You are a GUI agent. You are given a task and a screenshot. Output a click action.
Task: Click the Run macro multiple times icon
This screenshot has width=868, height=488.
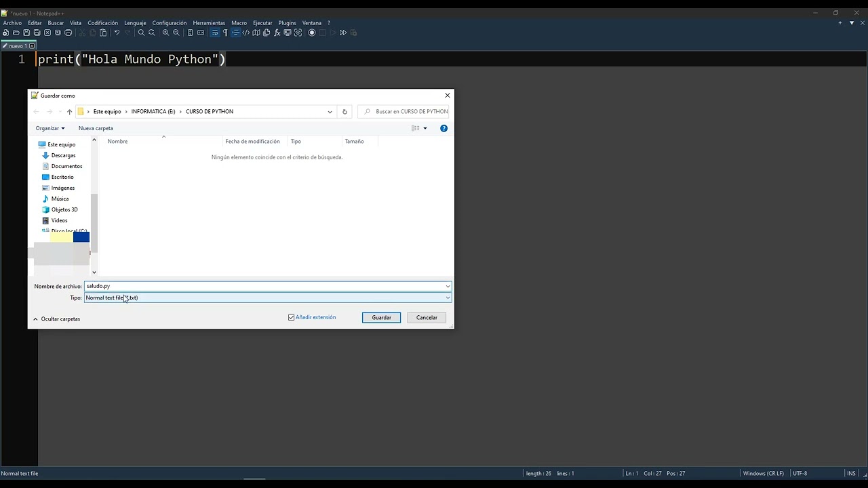[x=343, y=33]
